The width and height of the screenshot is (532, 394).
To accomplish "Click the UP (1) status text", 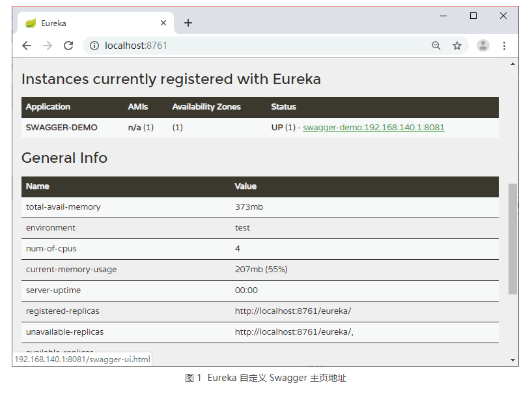I will [283, 127].
